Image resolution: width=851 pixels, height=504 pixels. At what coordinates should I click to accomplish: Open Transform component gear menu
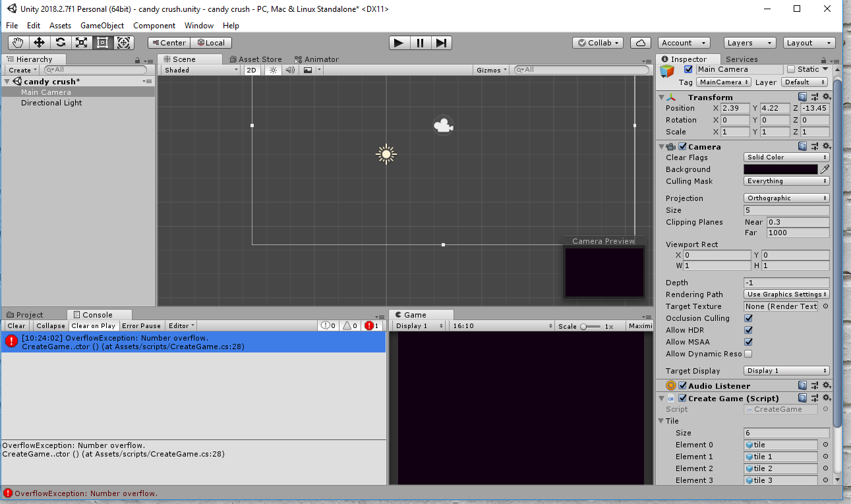(x=827, y=97)
